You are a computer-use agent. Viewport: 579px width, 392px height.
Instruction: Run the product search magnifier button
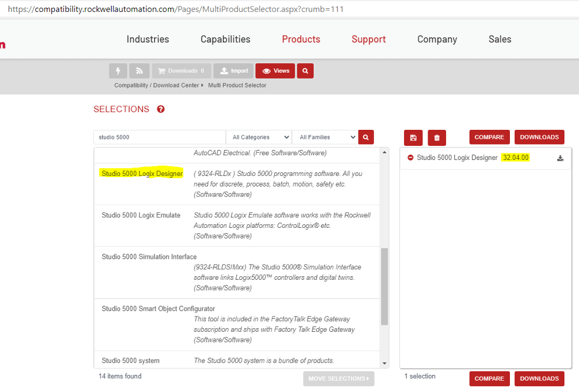click(x=366, y=138)
